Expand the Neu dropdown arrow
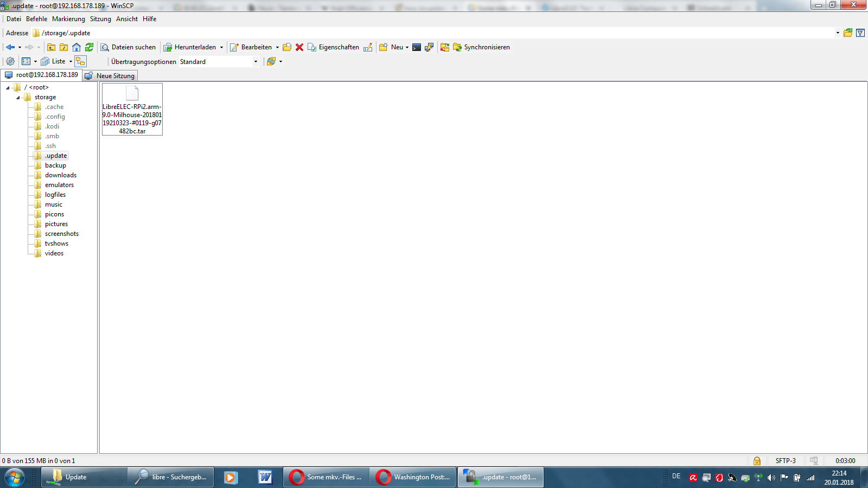Screen dimensions: 868x488 coord(407,47)
